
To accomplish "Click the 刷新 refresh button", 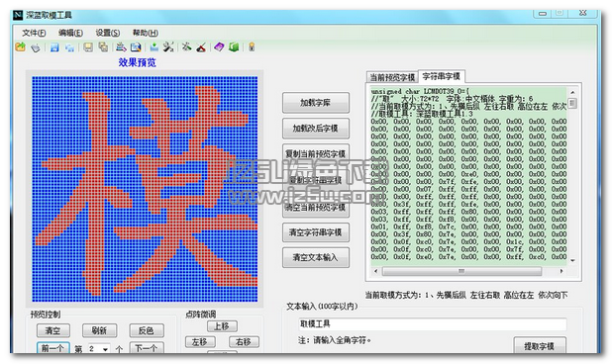I will tap(99, 330).
